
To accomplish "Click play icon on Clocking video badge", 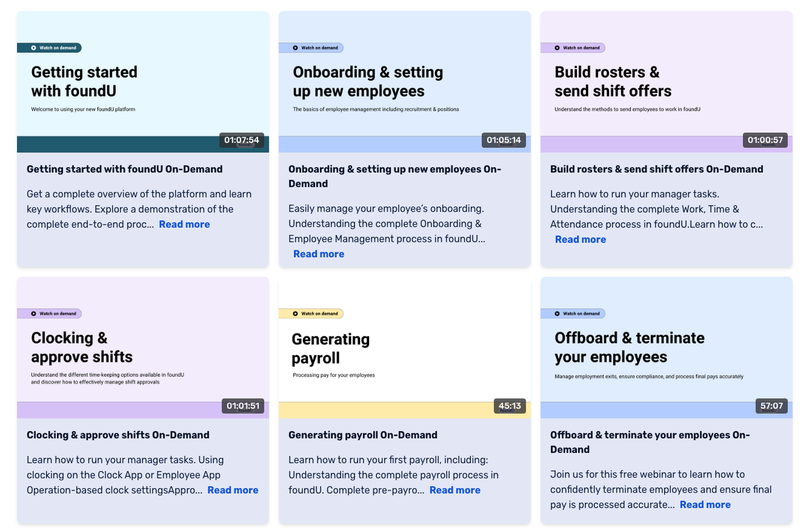I will click(33, 314).
